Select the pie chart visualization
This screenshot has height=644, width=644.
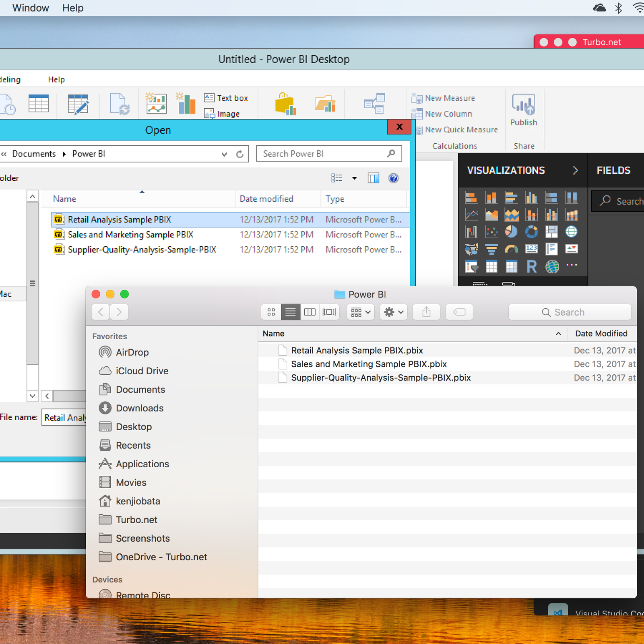(512, 232)
